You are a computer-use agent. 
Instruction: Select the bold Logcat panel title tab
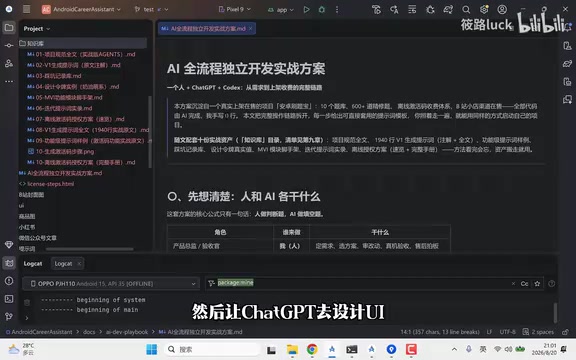(x=33, y=264)
